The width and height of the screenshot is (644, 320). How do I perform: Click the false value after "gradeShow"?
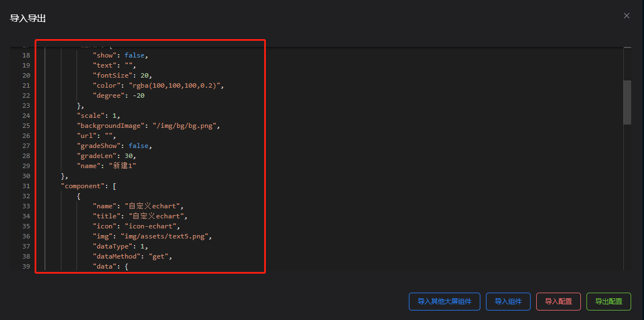pyautogui.click(x=140, y=146)
